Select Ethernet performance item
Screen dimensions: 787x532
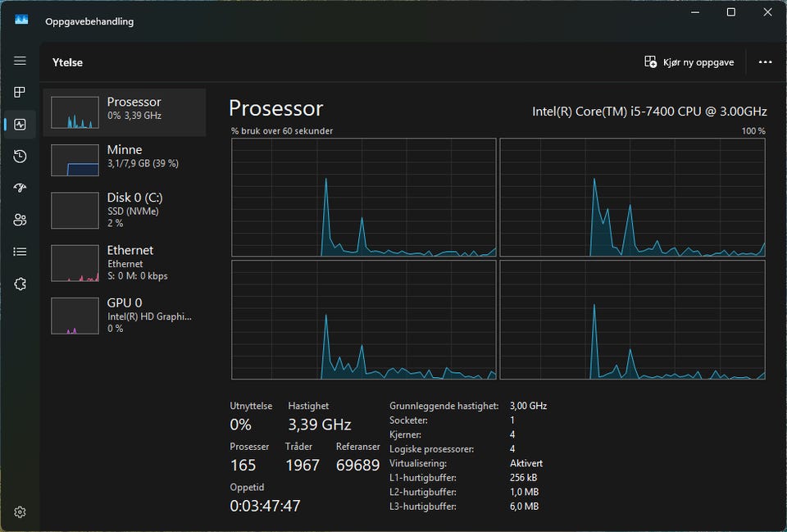coord(125,263)
